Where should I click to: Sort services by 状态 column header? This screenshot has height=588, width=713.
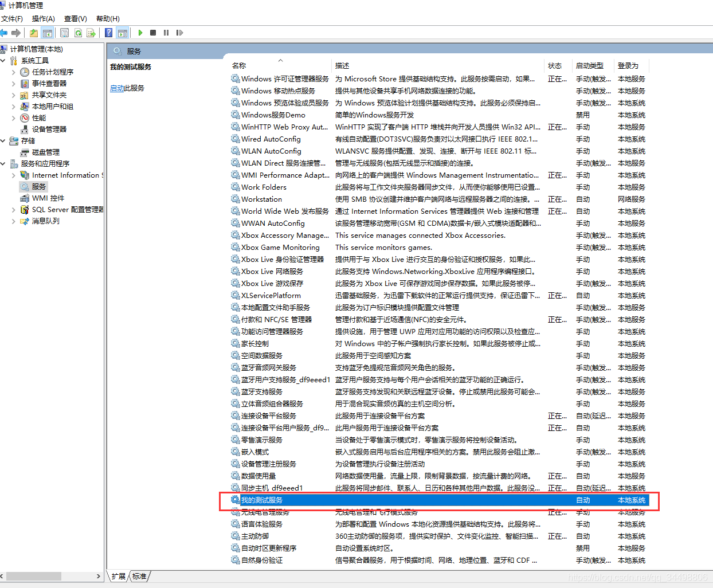555,66
